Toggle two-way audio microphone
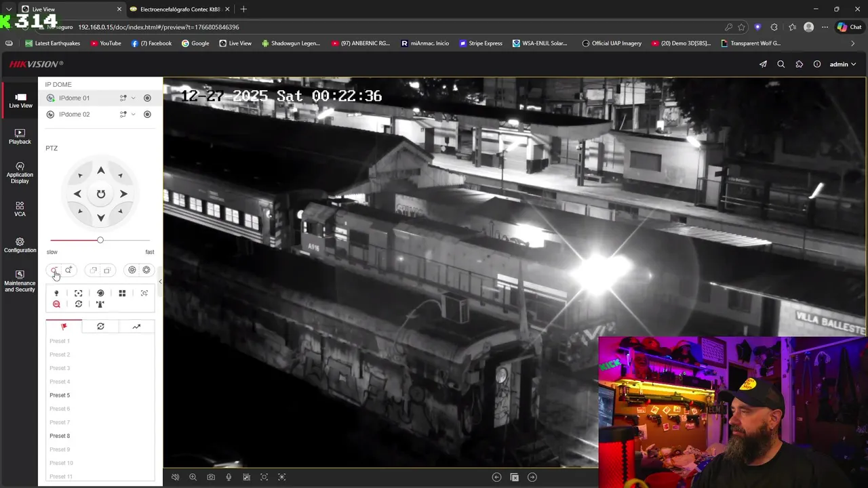 pyautogui.click(x=229, y=477)
